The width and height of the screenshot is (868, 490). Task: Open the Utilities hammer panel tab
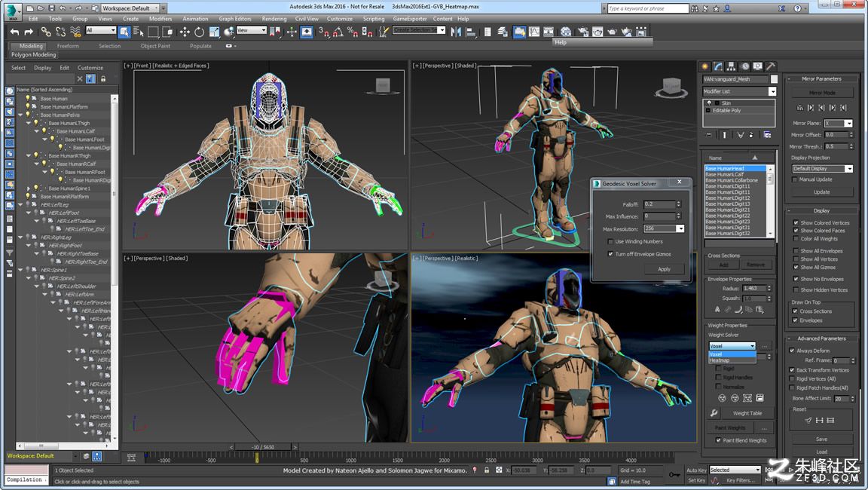click(770, 66)
